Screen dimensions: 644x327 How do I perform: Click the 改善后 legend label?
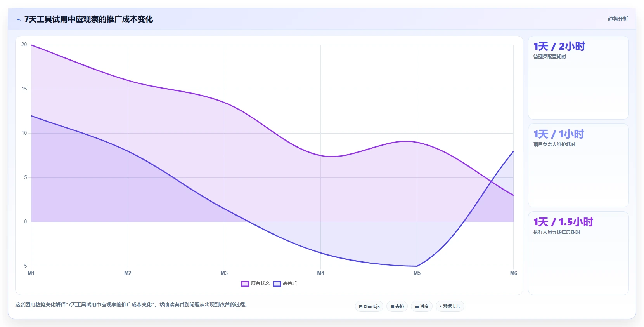pyautogui.click(x=289, y=284)
